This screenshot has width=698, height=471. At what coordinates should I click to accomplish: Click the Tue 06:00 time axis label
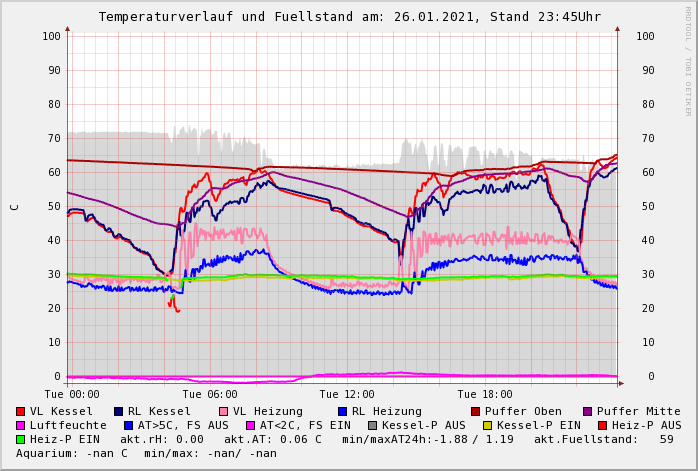[210, 394]
